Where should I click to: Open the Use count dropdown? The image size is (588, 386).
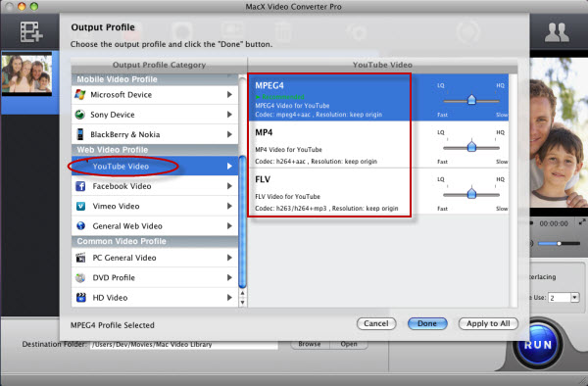coord(574,298)
